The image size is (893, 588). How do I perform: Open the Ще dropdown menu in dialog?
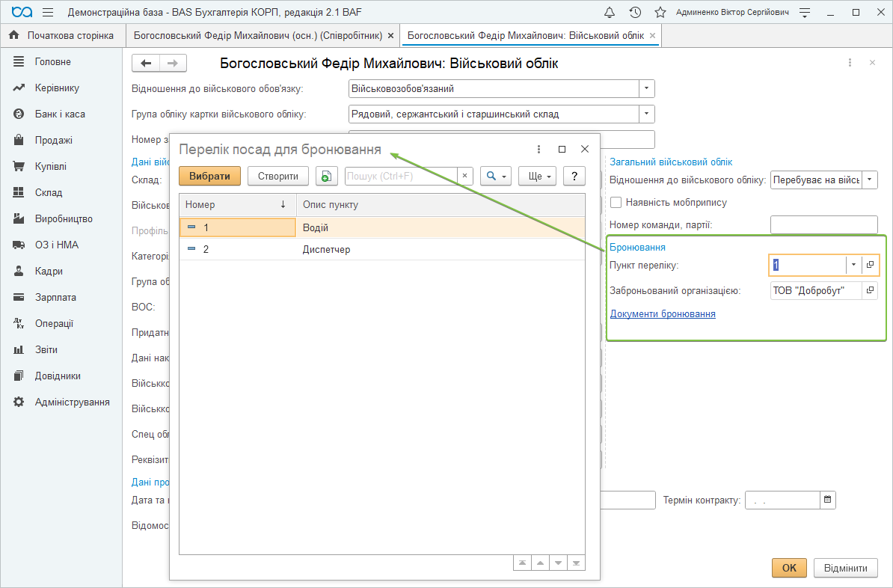[x=537, y=176]
